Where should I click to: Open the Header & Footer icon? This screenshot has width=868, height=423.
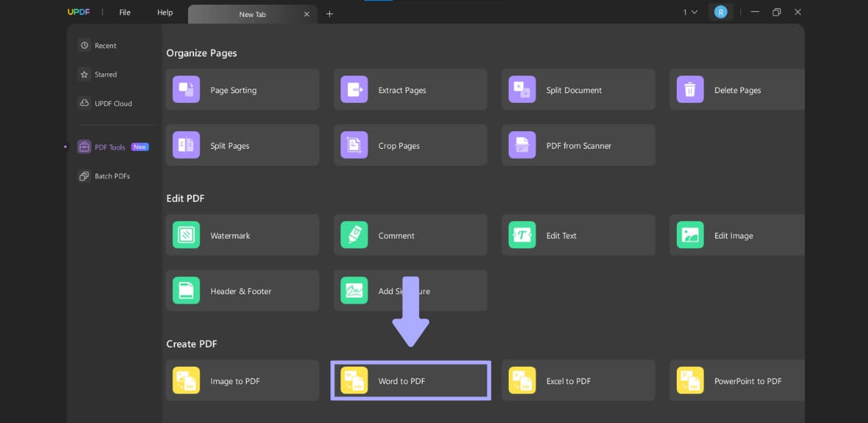coord(186,290)
